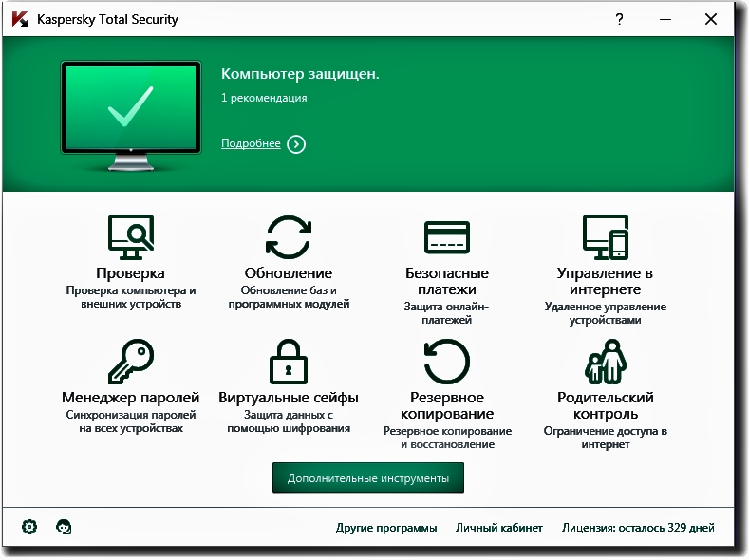This screenshot has height=560, width=749.
Task: Click the Обновление баз и программных модулей description
Action: point(289,297)
